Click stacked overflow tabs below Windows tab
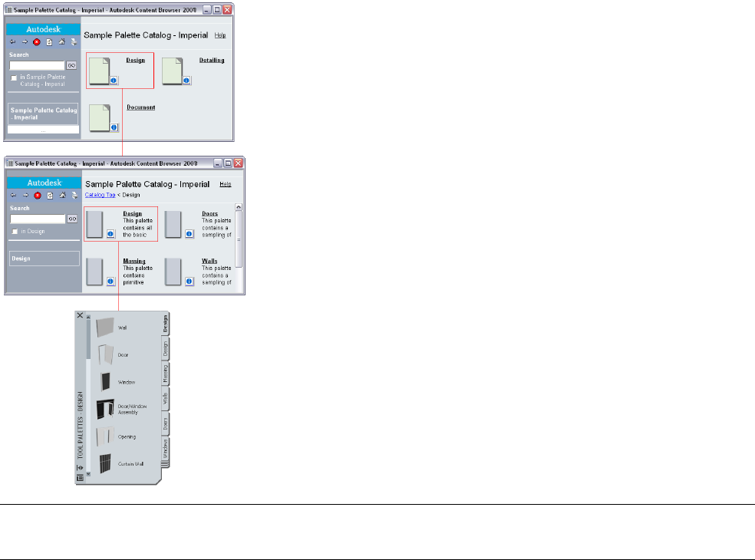This screenshot has height=560, width=755. pos(165,464)
